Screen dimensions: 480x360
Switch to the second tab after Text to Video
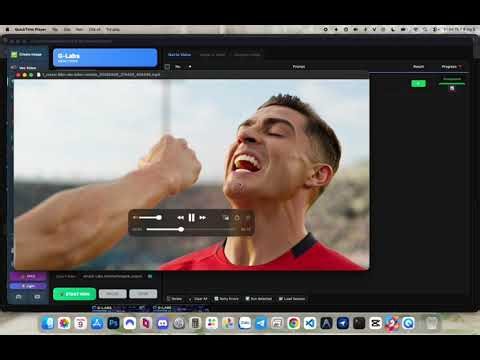click(212, 55)
